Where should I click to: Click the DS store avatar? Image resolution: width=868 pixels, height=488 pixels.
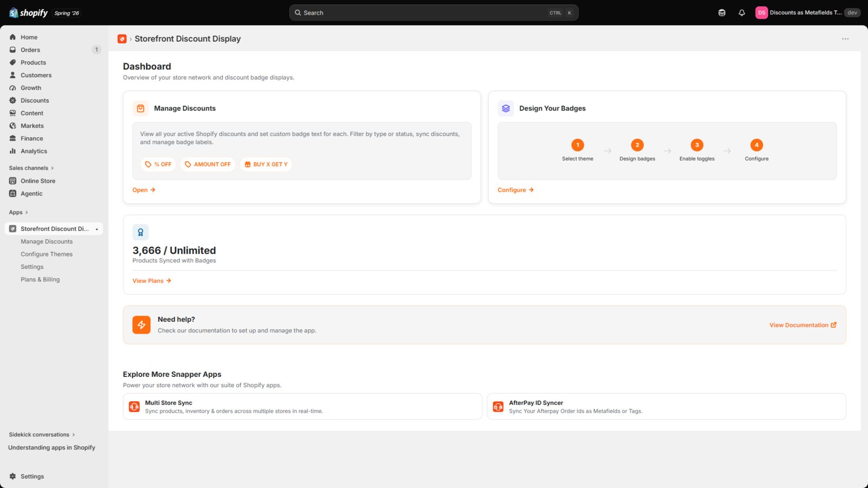point(762,12)
